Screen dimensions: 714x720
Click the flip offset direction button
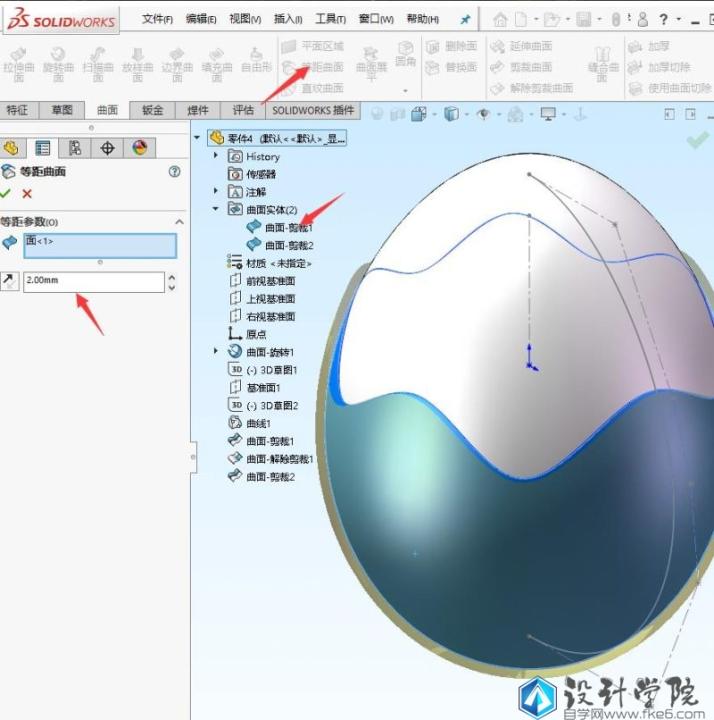10,282
